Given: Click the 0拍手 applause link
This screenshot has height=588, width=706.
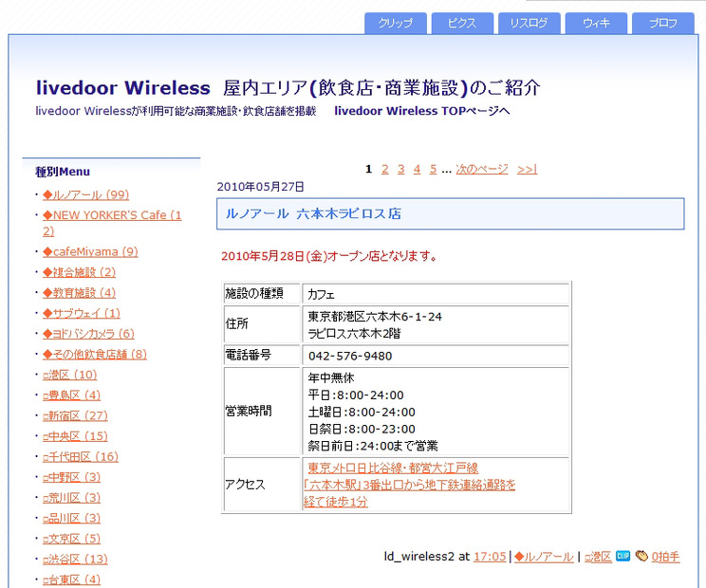Looking at the screenshot, I should 665,557.
